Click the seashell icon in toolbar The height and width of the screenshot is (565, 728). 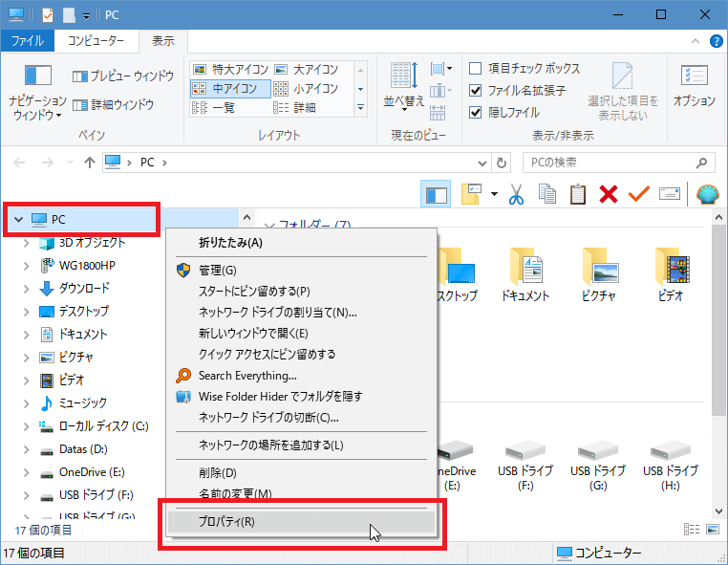(x=707, y=195)
